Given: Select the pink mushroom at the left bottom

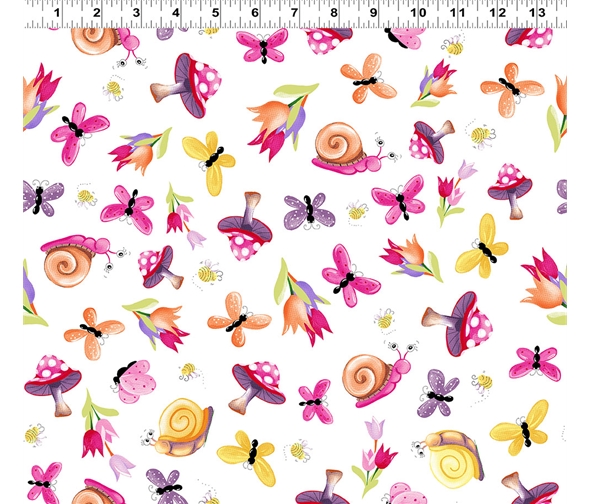Looking at the screenshot, I should click(x=53, y=385).
